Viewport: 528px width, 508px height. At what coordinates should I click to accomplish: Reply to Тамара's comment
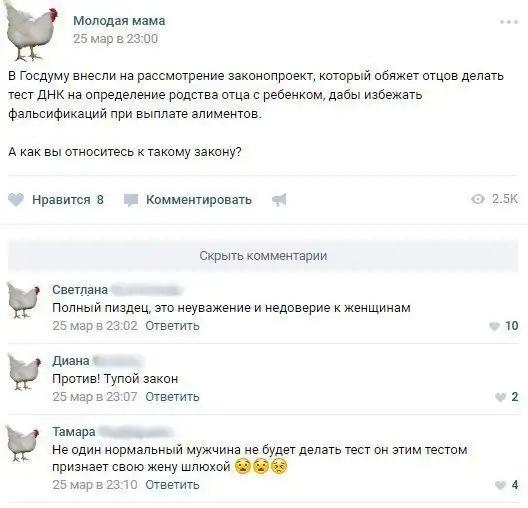click(x=172, y=485)
